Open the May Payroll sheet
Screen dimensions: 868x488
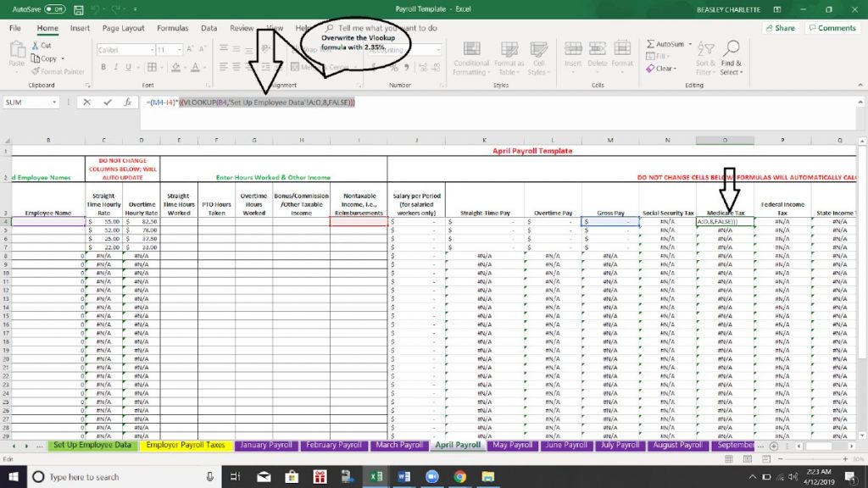[x=511, y=444]
